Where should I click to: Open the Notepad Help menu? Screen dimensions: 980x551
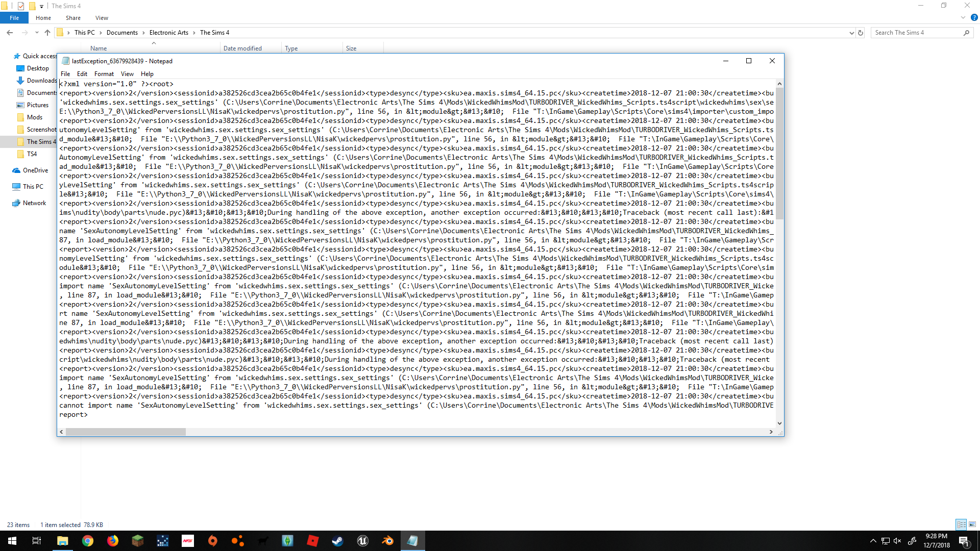pyautogui.click(x=147, y=74)
